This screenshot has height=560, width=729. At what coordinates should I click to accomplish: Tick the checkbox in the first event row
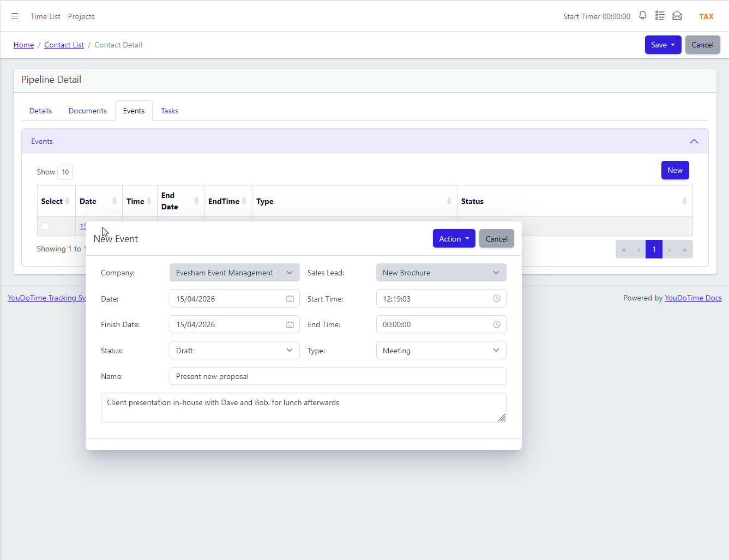coord(45,226)
